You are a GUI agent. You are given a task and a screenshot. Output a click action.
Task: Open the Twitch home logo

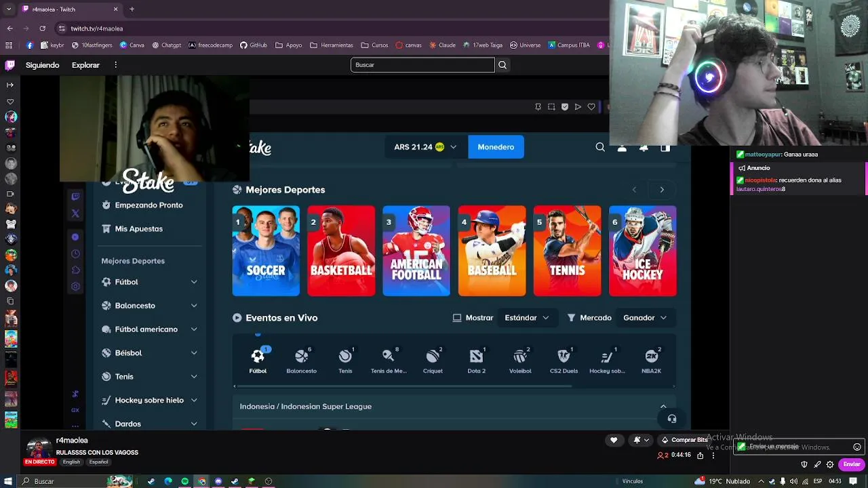[9, 65]
